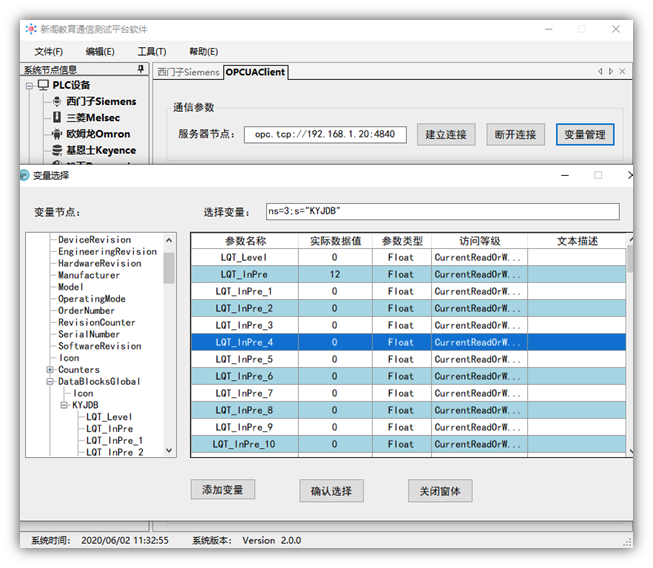The height and width of the screenshot is (568, 653).
Task: Select the LQT_InPre_10 table row
Action: click(409, 444)
